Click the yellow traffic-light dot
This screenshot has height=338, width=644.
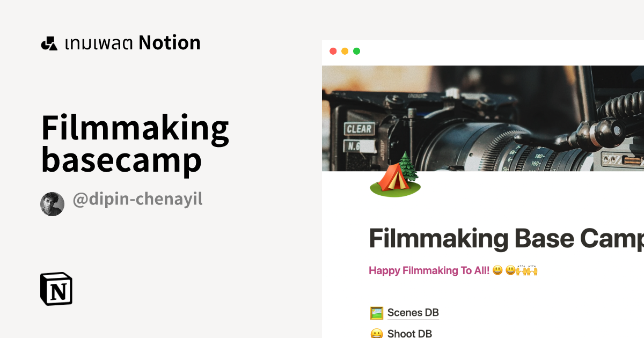pyautogui.click(x=345, y=51)
